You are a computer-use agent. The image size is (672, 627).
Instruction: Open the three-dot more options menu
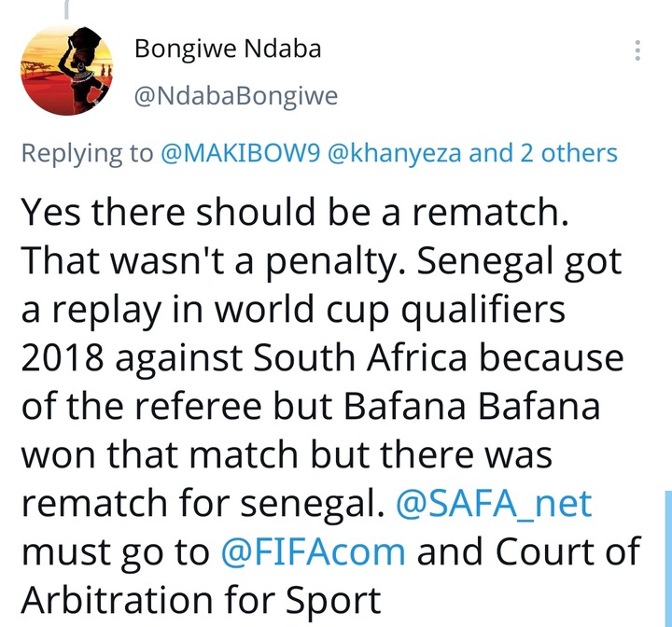pyautogui.click(x=637, y=50)
